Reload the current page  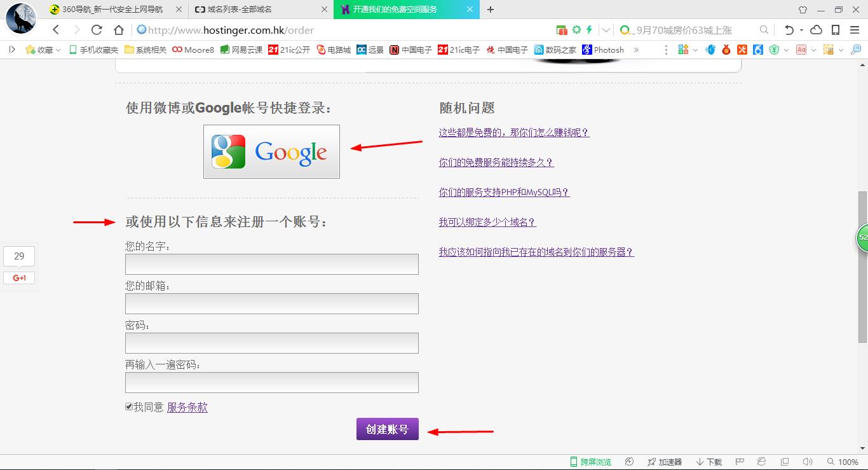[x=97, y=30]
